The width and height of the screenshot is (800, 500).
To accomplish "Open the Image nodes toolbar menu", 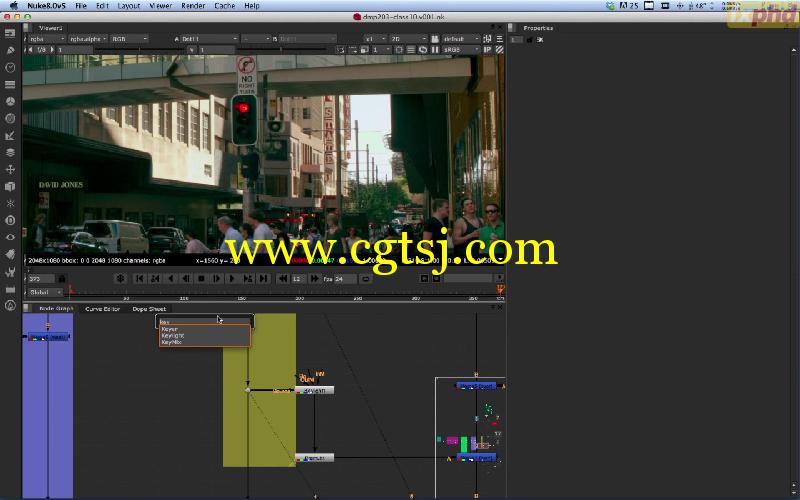I will [10, 34].
